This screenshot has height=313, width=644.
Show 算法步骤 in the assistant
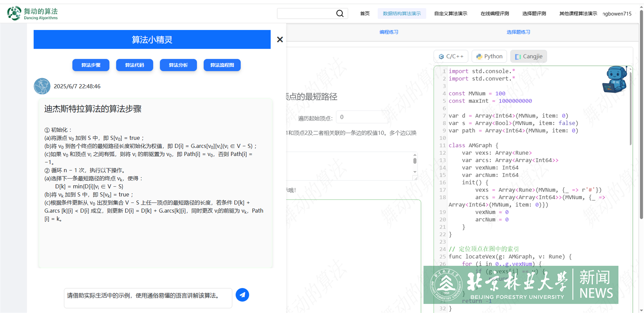click(x=91, y=65)
